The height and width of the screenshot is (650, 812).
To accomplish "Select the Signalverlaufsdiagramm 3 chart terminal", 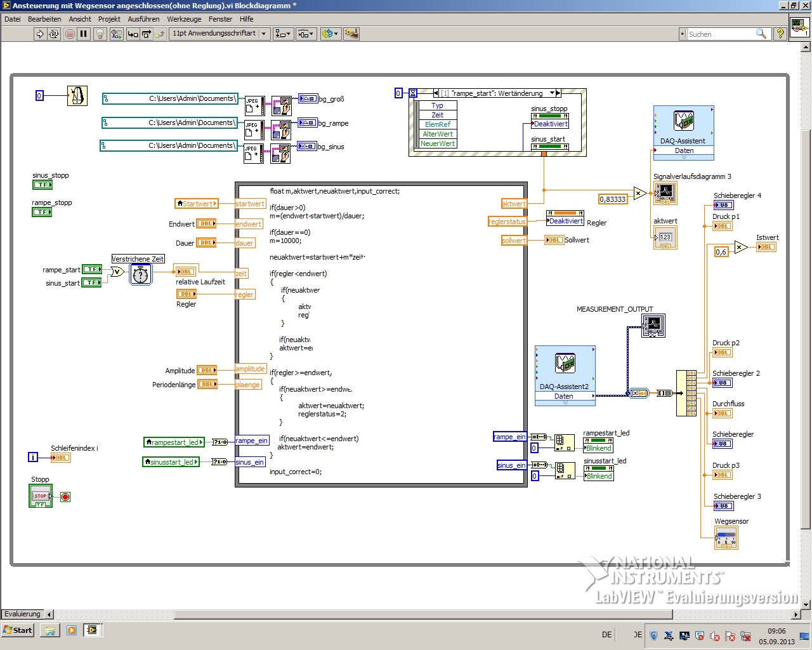I will [x=665, y=193].
